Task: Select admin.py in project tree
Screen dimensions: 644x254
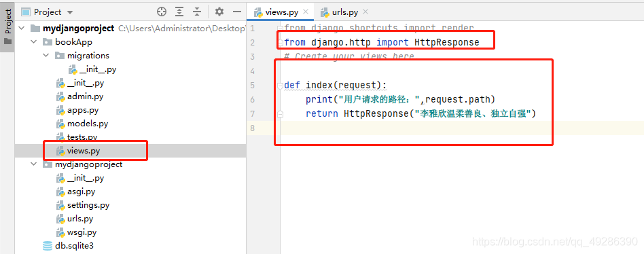Action: point(85,96)
